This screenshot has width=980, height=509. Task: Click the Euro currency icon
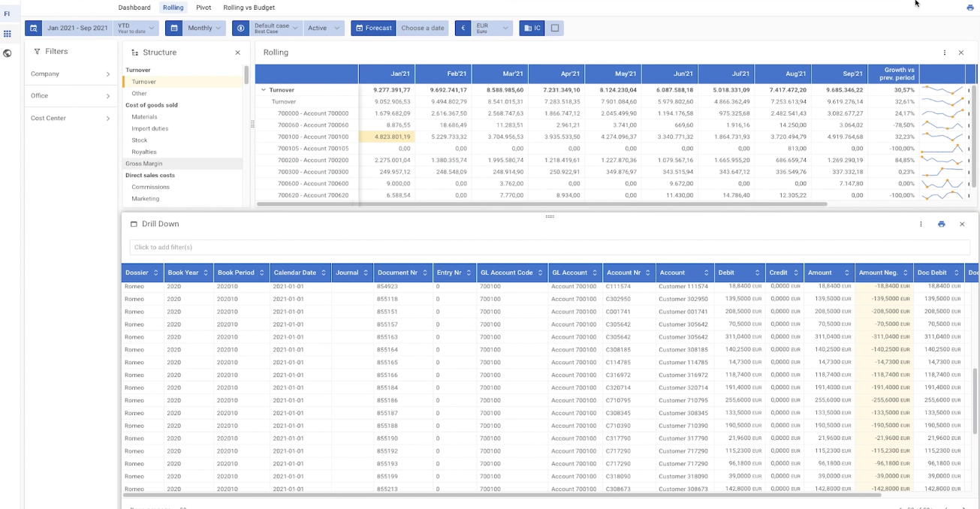pos(463,29)
